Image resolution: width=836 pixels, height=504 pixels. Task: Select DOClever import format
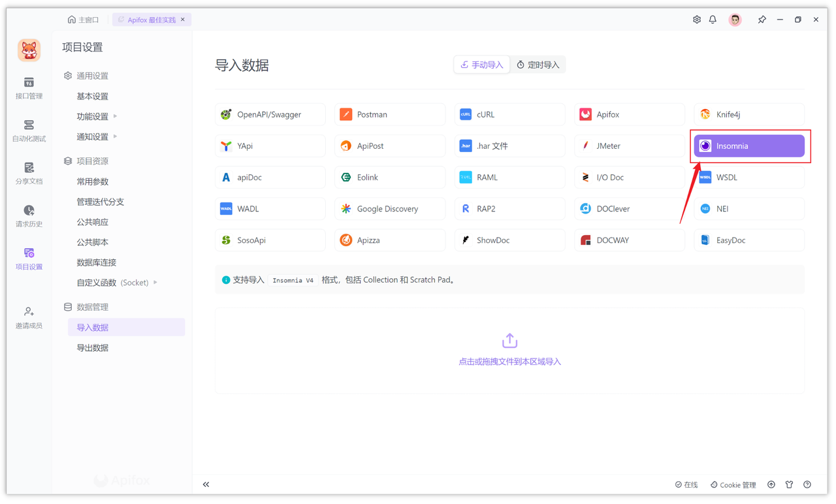[x=630, y=208]
